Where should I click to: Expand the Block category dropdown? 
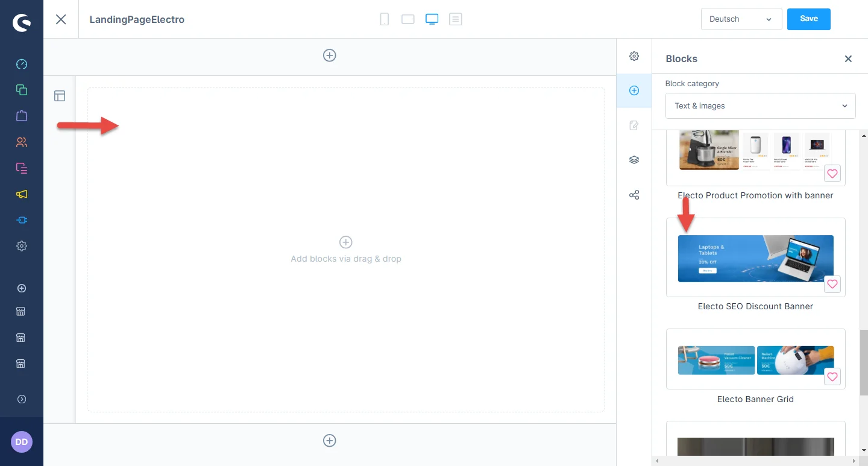click(x=760, y=105)
